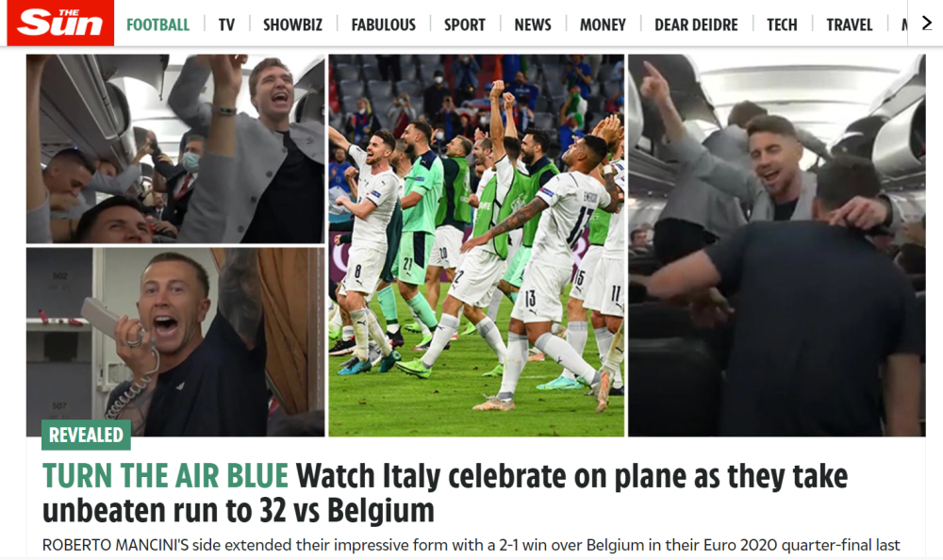The height and width of the screenshot is (560, 943).
Task: Select DEAR DEIDRE in navigation
Action: (696, 25)
